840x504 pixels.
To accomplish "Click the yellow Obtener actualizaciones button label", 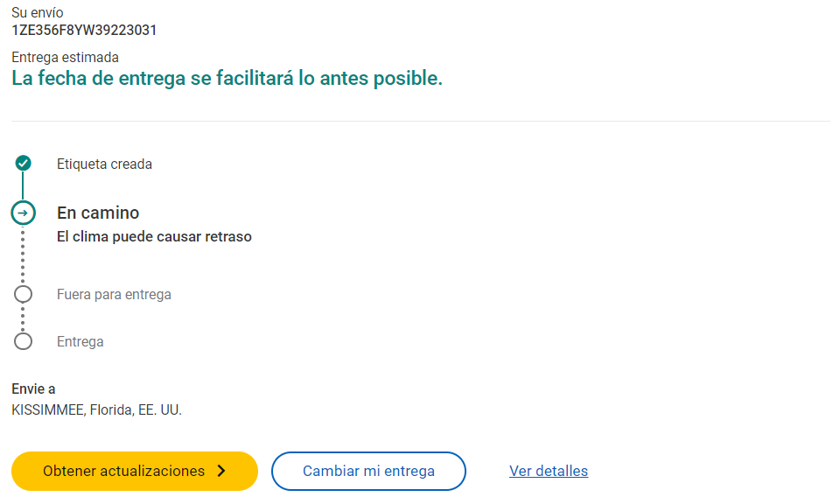I will click(123, 471).
